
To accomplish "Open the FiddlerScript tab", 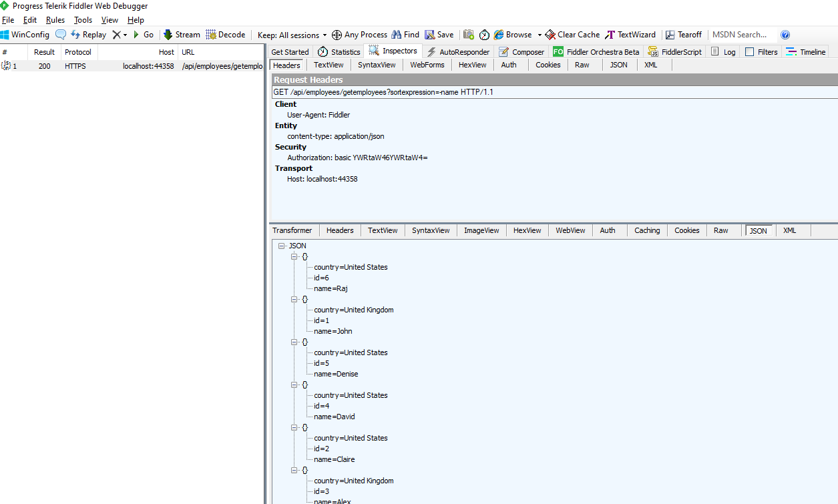I will pos(674,52).
